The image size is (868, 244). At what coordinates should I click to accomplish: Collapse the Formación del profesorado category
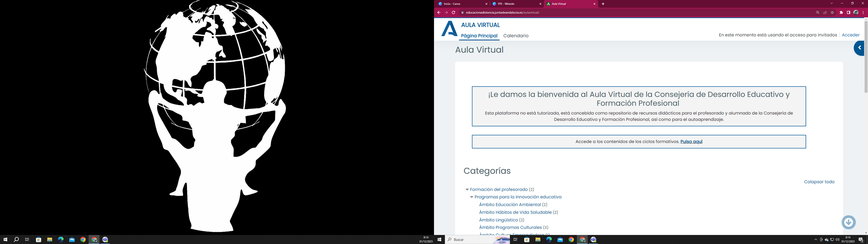point(467,190)
